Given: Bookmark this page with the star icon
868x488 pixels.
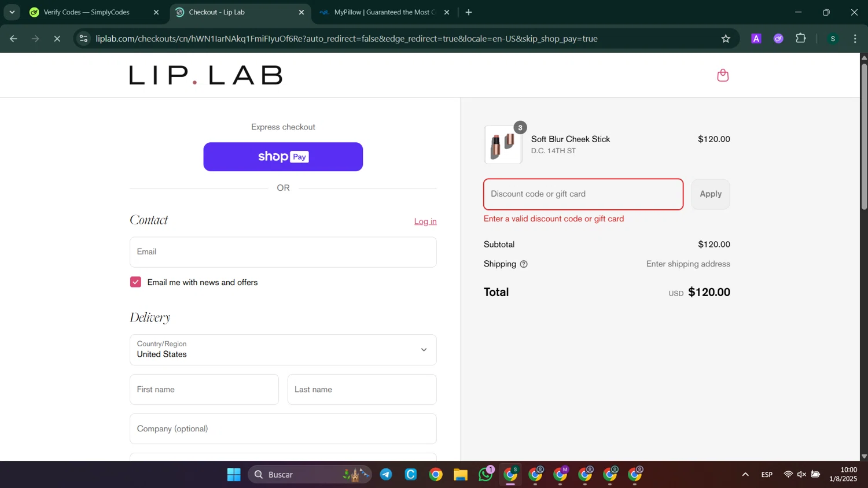Looking at the screenshot, I should (x=726, y=39).
